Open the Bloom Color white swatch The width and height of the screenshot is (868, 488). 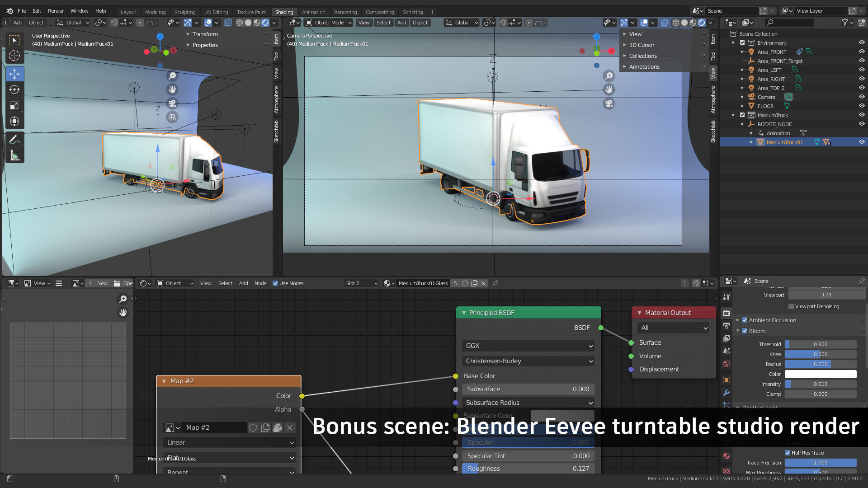(x=821, y=374)
